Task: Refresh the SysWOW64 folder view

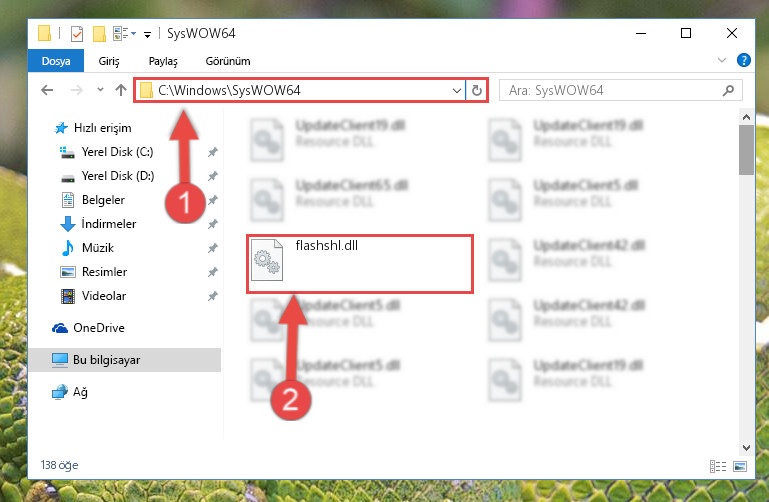Action: pos(476,91)
